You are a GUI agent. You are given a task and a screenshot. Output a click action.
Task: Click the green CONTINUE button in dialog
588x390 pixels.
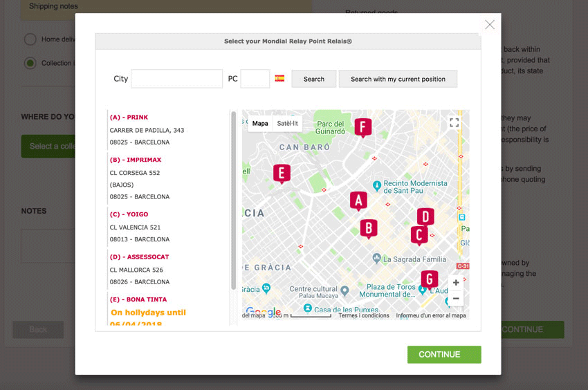pyautogui.click(x=444, y=354)
